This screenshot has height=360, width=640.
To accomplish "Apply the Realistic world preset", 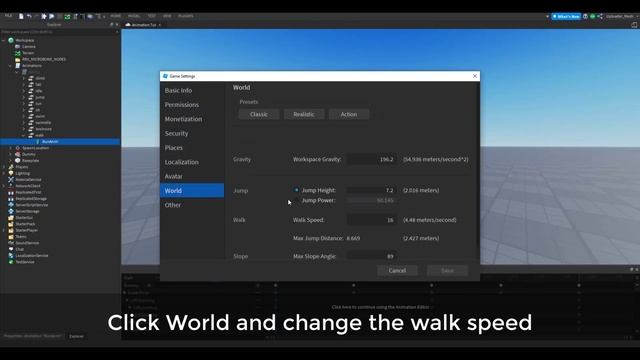I will coord(304,114).
